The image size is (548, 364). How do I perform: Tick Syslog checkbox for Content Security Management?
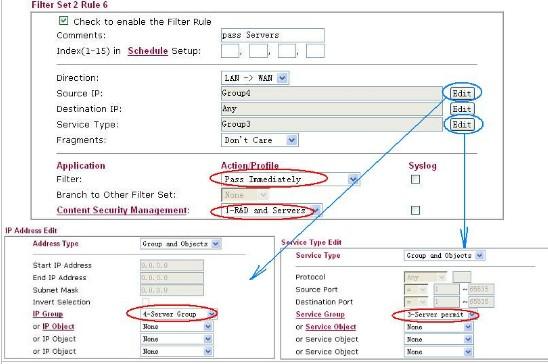click(415, 210)
